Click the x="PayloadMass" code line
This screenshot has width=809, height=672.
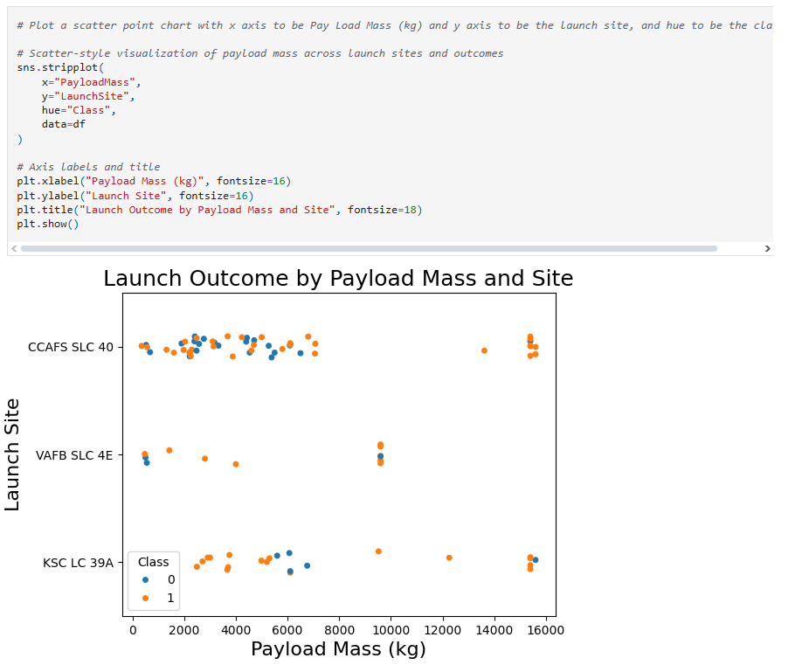[x=92, y=82]
